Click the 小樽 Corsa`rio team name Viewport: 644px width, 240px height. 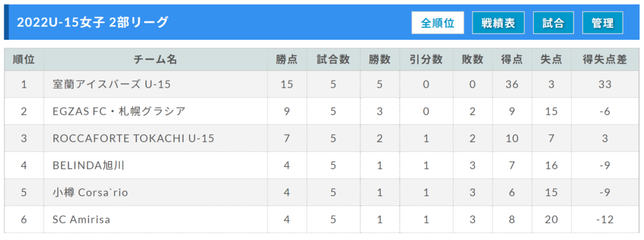click(x=91, y=193)
